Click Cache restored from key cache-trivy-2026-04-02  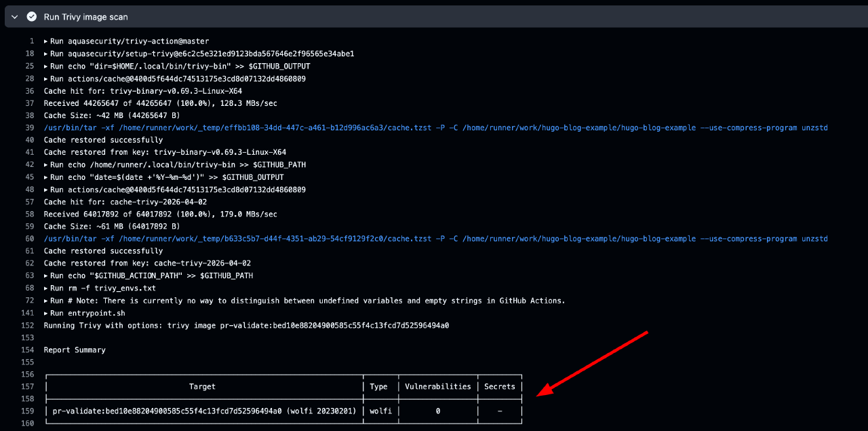pyautogui.click(x=147, y=263)
